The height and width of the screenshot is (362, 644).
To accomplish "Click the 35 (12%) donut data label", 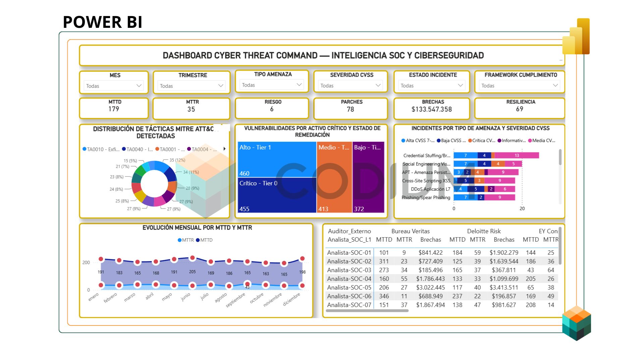I will click(x=177, y=160).
